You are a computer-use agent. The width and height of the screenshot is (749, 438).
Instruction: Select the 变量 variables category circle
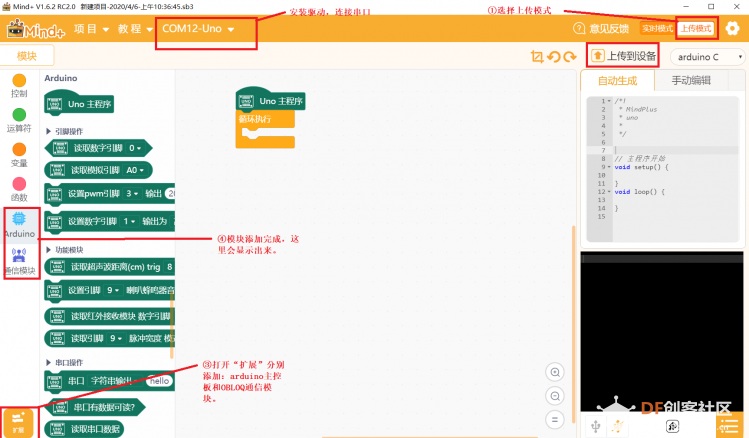click(19, 150)
